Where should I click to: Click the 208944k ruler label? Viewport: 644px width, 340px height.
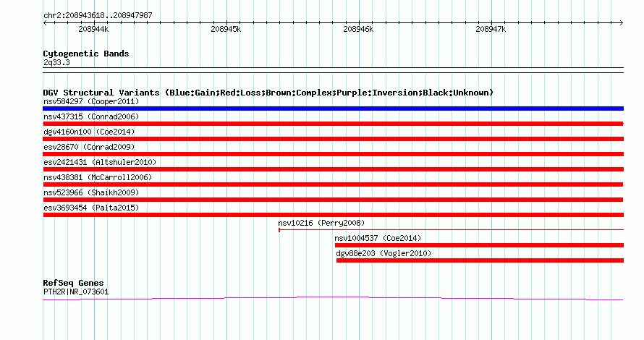point(93,29)
